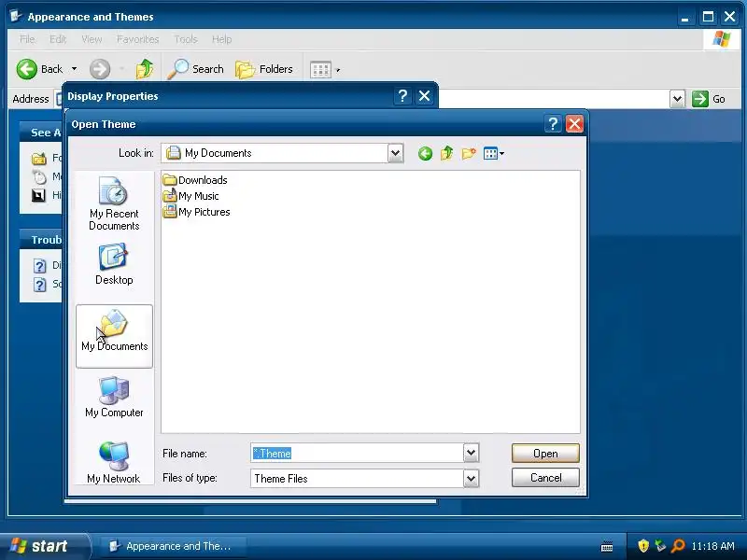747x560 pixels.
Task: Click the Forward arrow in Explorer toolbar
Action: pyautogui.click(x=100, y=69)
